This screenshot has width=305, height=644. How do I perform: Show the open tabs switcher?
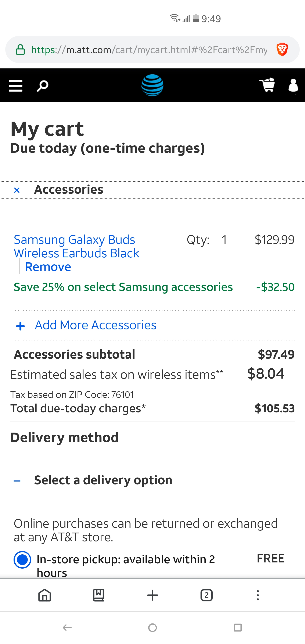[x=207, y=595]
